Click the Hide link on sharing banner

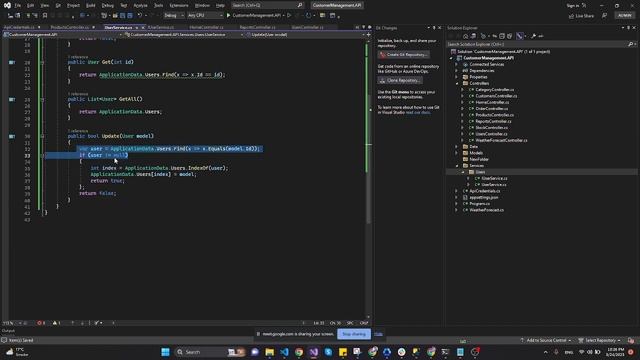pyautogui.click(x=378, y=334)
